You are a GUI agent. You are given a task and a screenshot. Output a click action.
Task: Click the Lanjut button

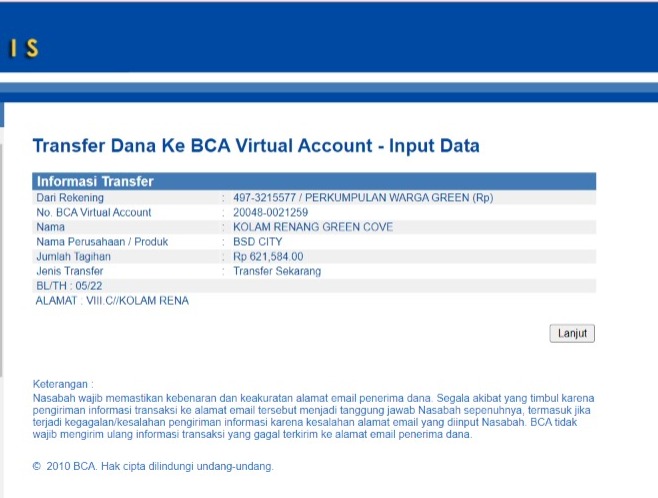pos(572,334)
